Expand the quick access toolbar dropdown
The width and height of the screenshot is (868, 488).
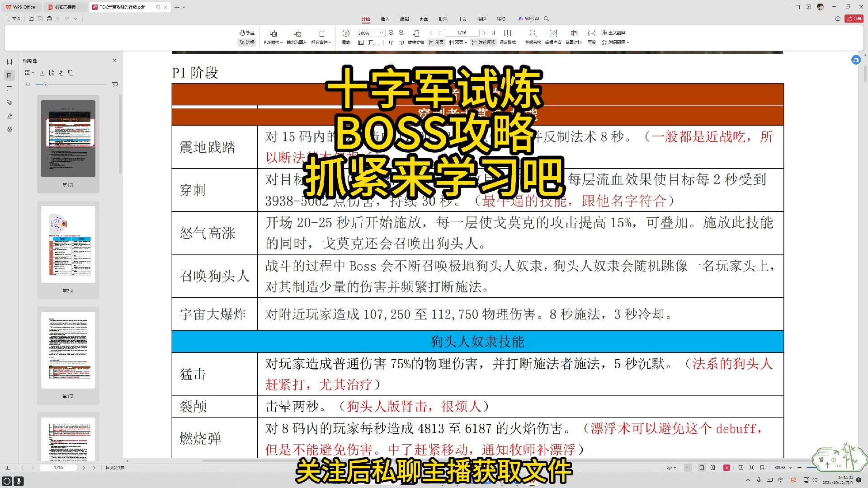pos(75,19)
